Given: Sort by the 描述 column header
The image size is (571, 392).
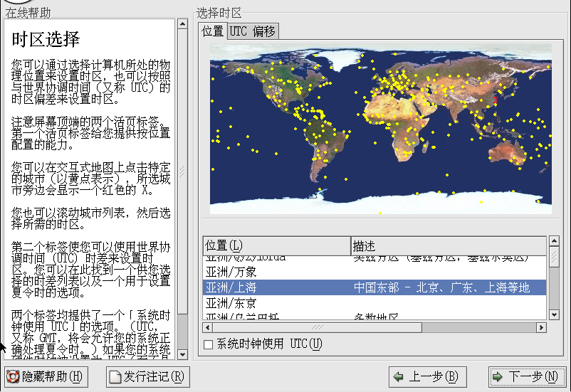Looking at the screenshot, I should [449, 246].
